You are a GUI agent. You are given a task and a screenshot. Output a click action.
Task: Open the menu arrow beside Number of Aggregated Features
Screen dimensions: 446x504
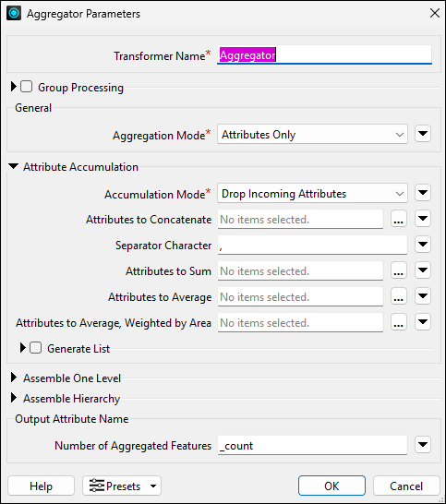423,445
